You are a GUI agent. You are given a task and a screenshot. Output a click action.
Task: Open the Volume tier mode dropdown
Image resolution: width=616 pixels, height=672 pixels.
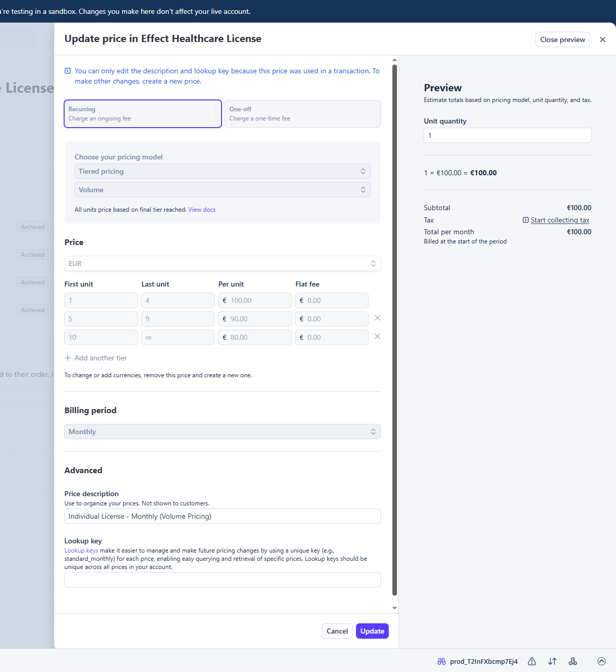click(222, 190)
